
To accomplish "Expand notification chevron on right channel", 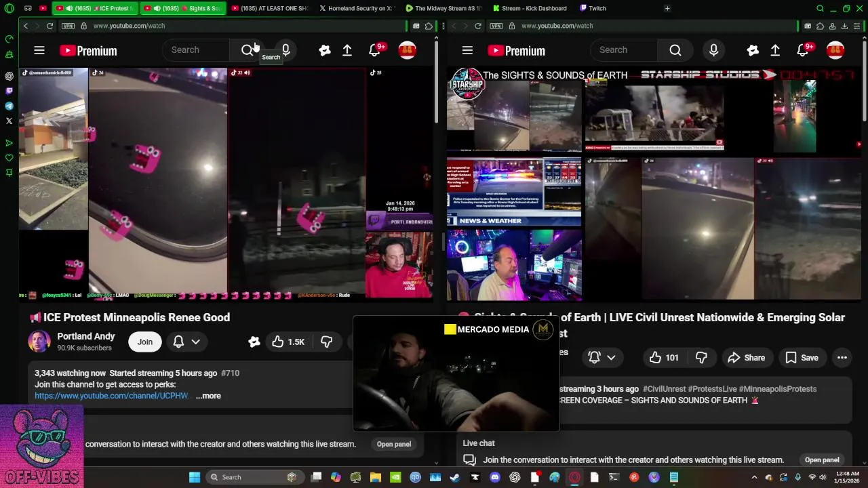I will click(611, 358).
